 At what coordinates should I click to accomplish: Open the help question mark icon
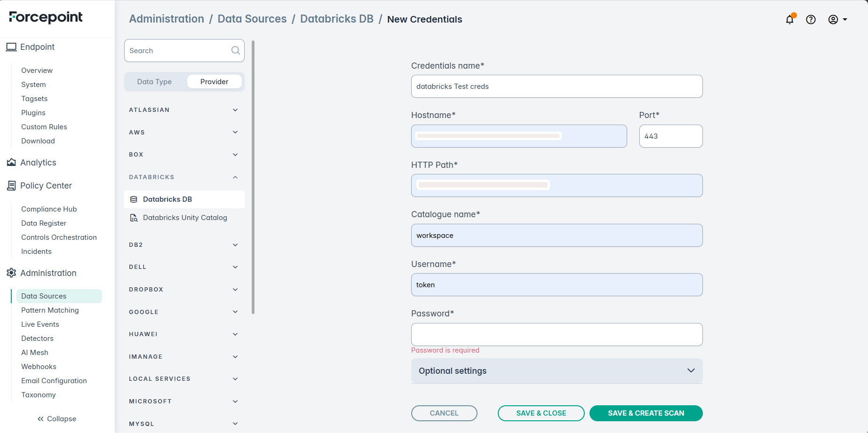[811, 20]
